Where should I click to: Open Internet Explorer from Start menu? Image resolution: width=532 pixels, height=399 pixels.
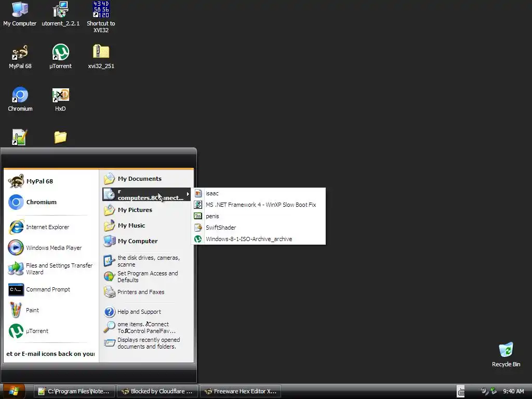point(51,227)
